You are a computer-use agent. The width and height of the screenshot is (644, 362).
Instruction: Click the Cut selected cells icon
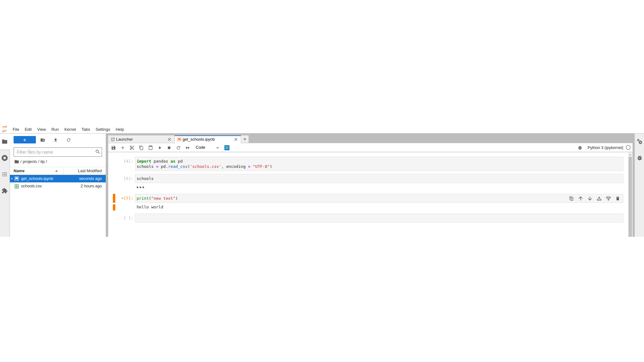(132, 148)
